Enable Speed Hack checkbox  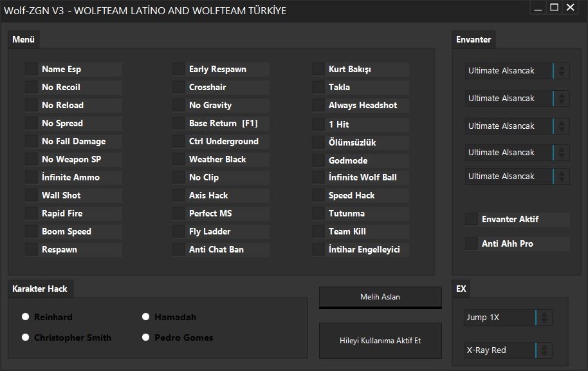(318, 195)
